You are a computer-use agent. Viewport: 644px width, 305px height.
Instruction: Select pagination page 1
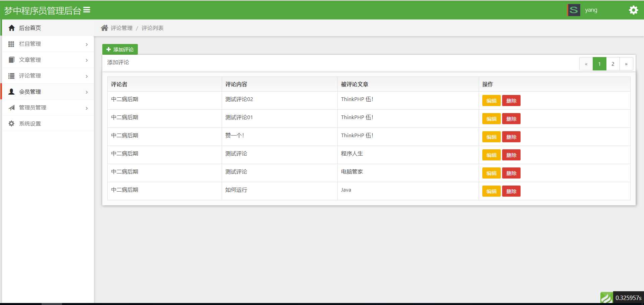(x=599, y=64)
